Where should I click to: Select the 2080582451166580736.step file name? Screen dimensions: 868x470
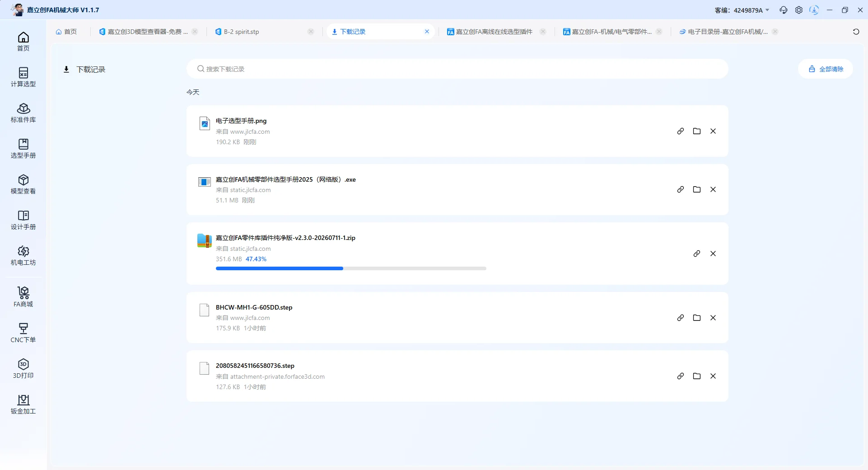[x=255, y=366]
